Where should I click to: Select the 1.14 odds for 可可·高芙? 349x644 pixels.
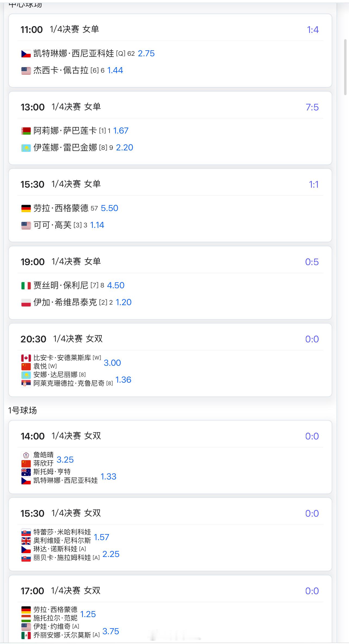(x=97, y=225)
